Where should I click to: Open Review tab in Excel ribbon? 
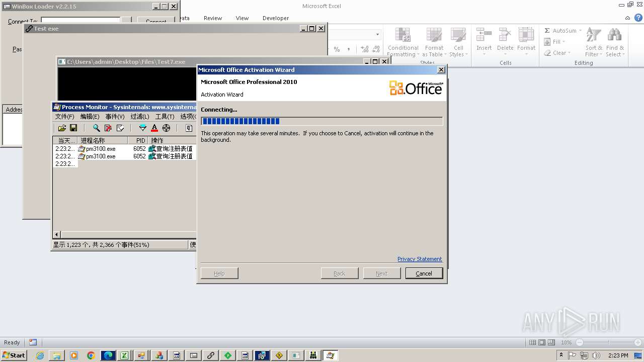point(213,18)
